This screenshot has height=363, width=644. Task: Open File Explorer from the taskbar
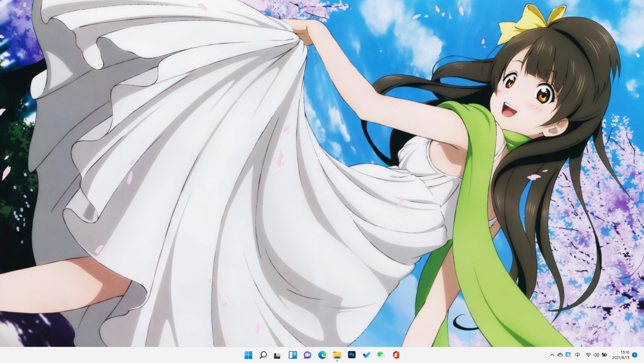[337, 355]
